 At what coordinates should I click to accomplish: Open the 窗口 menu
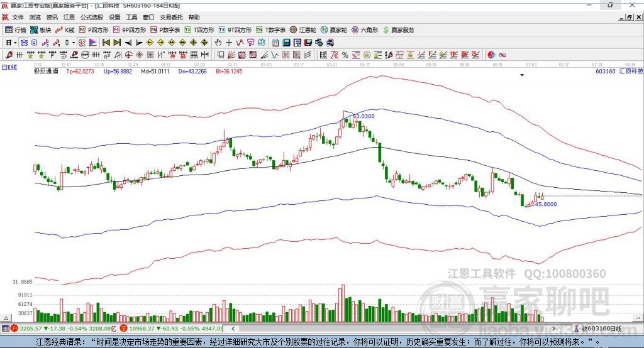[x=148, y=17]
